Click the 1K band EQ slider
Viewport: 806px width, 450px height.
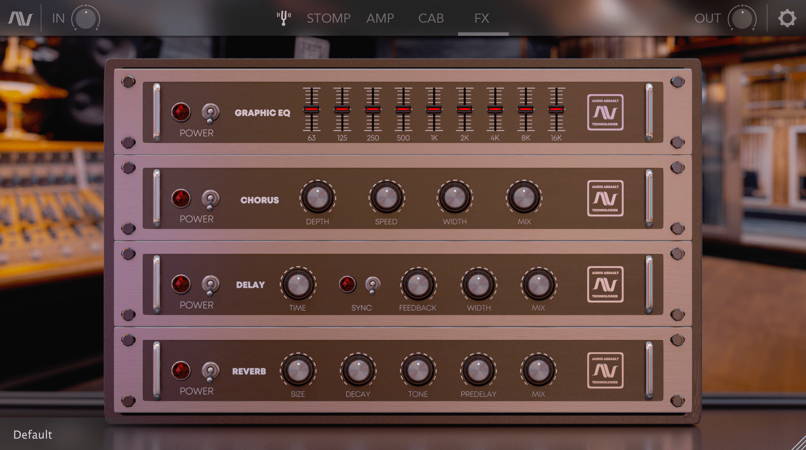[x=434, y=109]
